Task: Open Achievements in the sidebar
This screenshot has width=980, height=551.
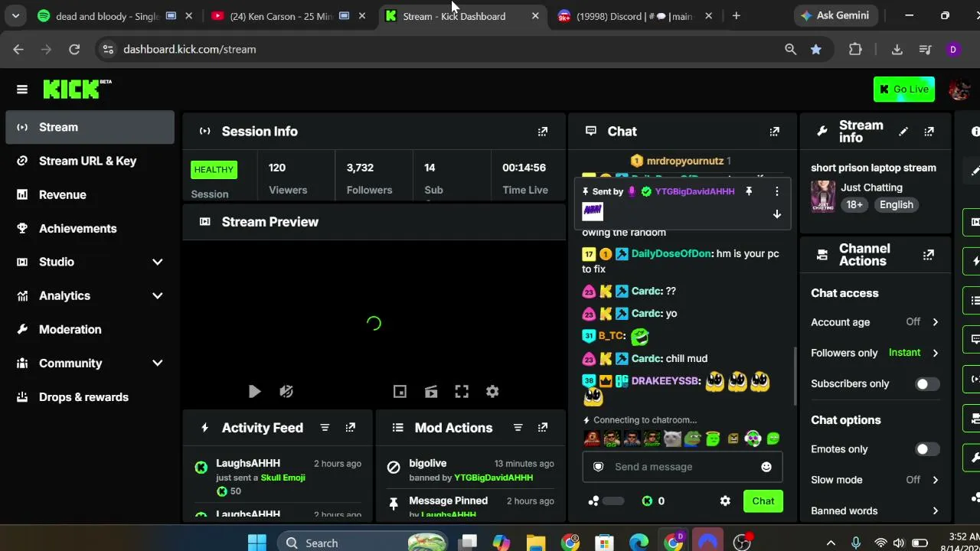Action: point(90,228)
